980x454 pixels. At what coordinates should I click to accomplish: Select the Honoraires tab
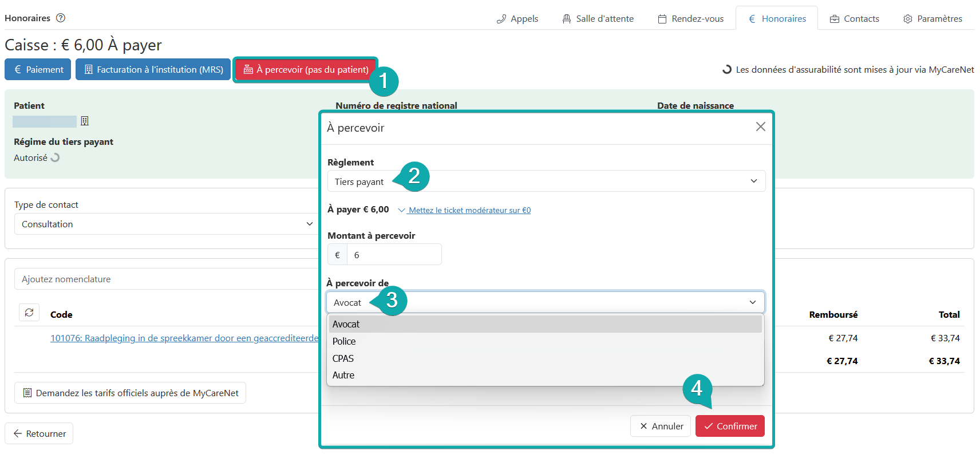pos(777,18)
